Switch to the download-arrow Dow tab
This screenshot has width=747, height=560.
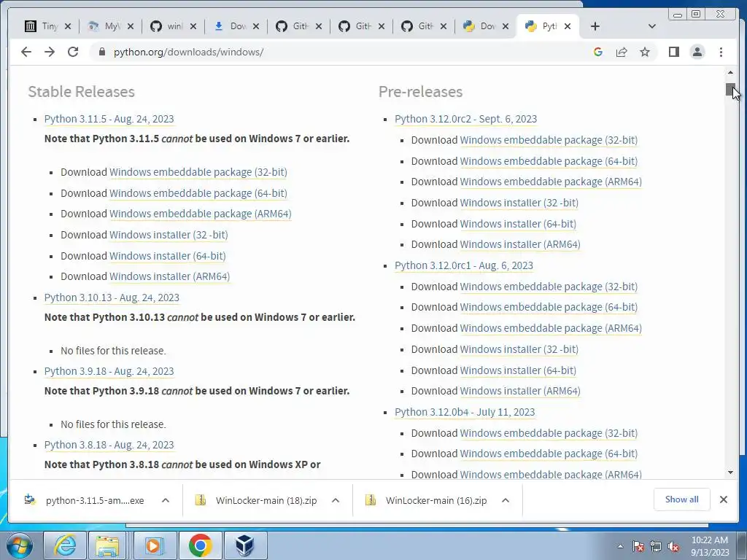coord(230,26)
